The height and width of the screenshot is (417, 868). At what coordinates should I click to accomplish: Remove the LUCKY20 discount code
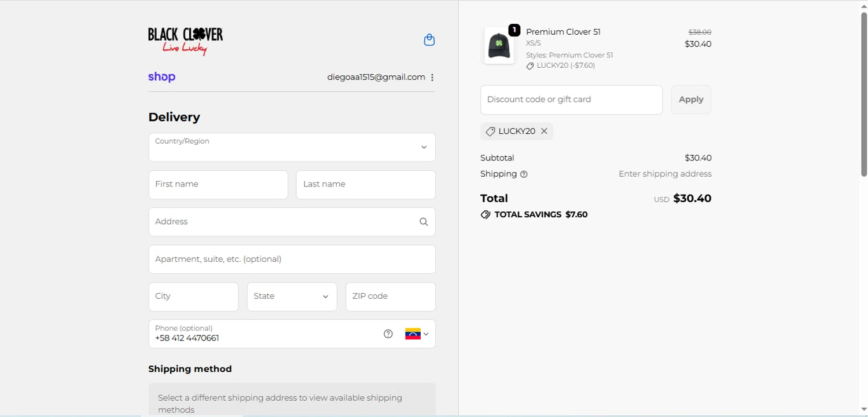[x=544, y=131]
